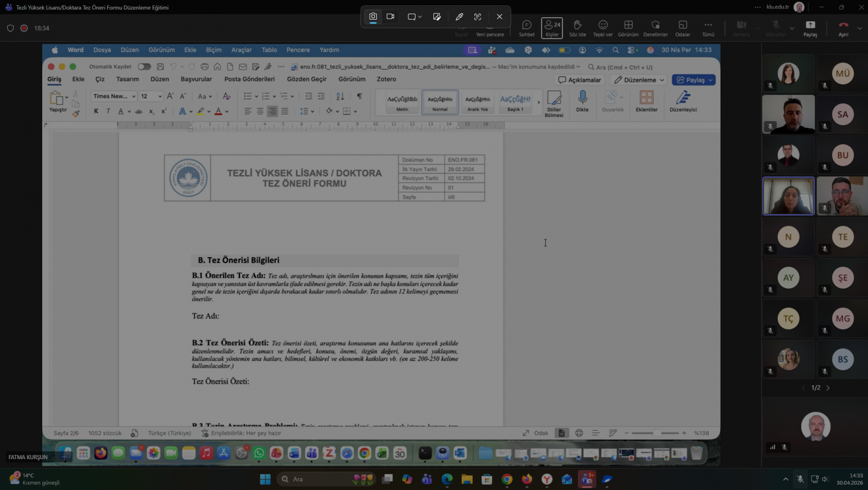Expand the Times New Roman font dropdown
This screenshot has height=490, width=868.
[x=114, y=96]
